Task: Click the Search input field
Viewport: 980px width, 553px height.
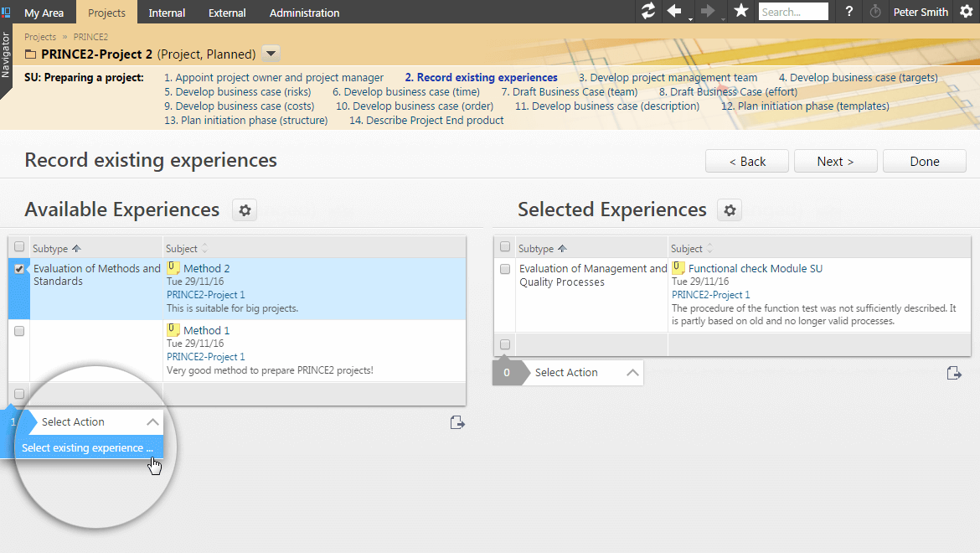Action: point(793,12)
